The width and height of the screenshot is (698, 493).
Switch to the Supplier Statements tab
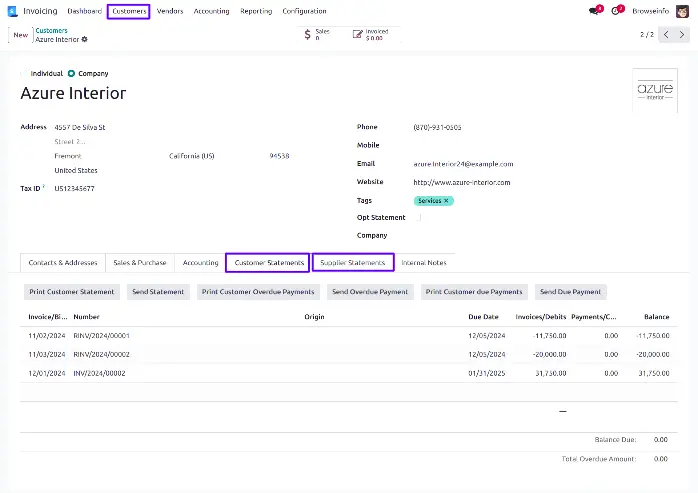pos(352,263)
